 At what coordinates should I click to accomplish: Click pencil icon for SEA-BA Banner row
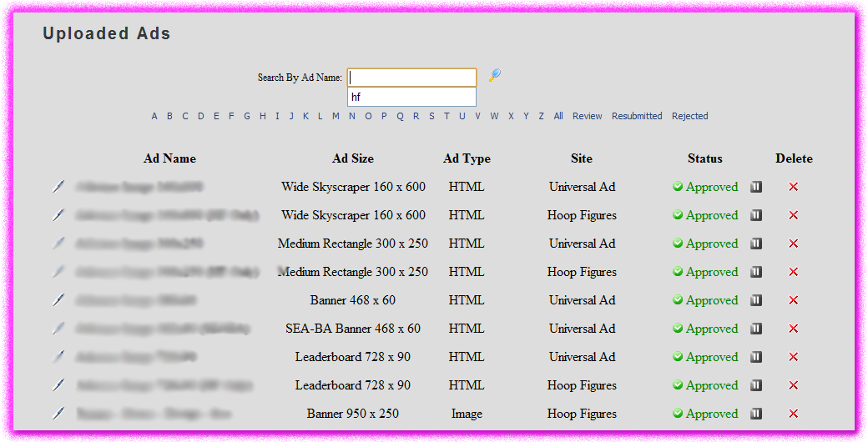pyautogui.click(x=58, y=329)
